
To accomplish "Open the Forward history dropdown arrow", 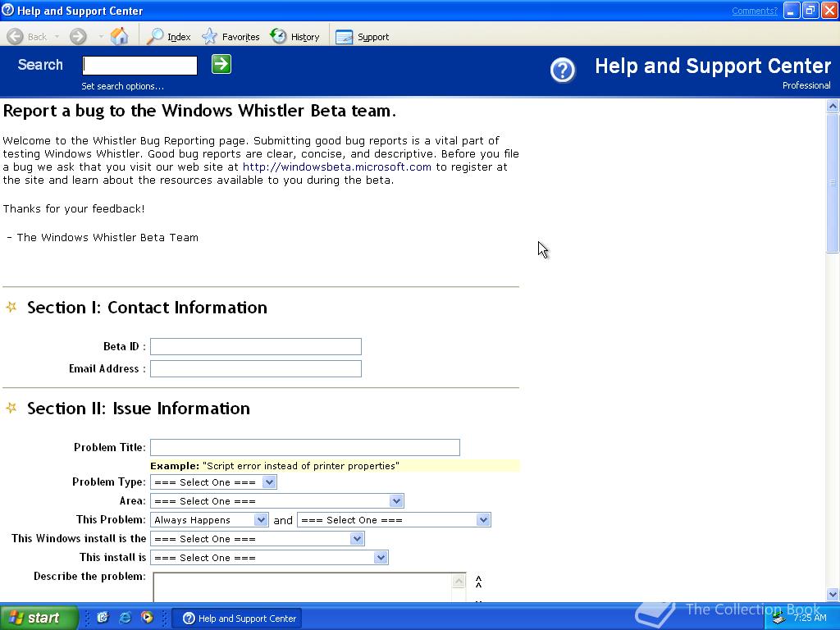I will point(101,36).
